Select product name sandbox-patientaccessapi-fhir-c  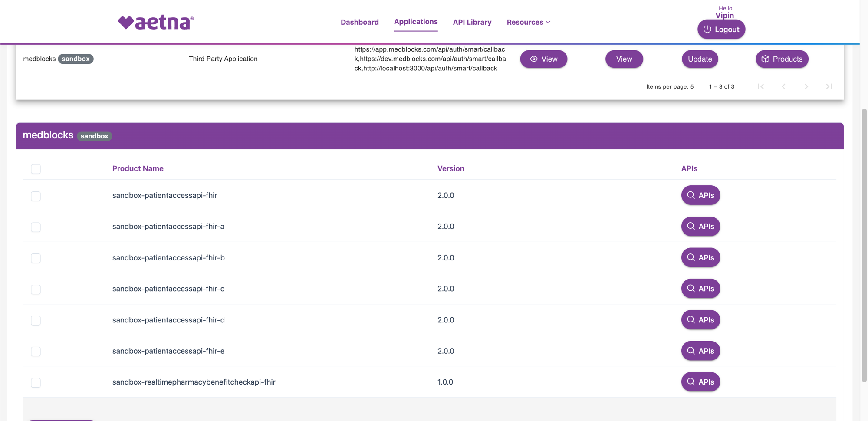[168, 289]
